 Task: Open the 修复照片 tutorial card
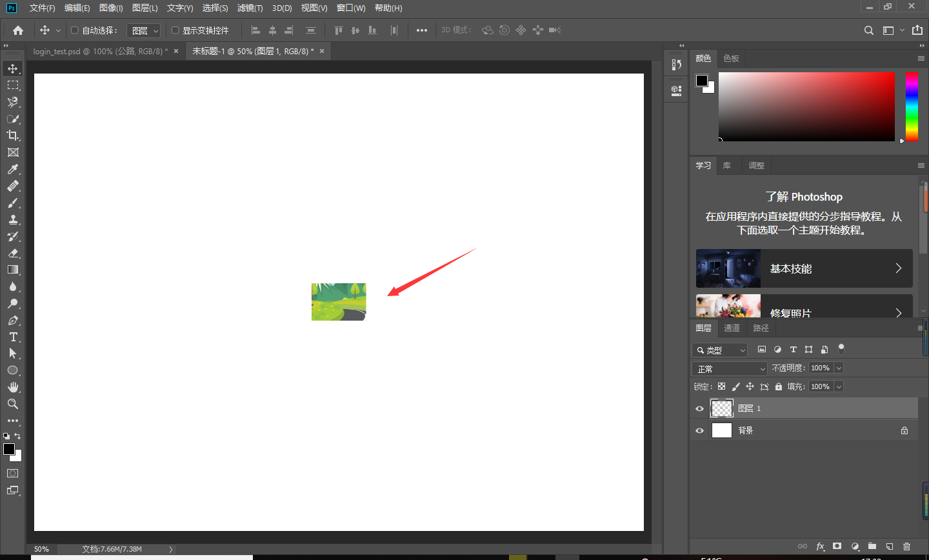coord(804,305)
